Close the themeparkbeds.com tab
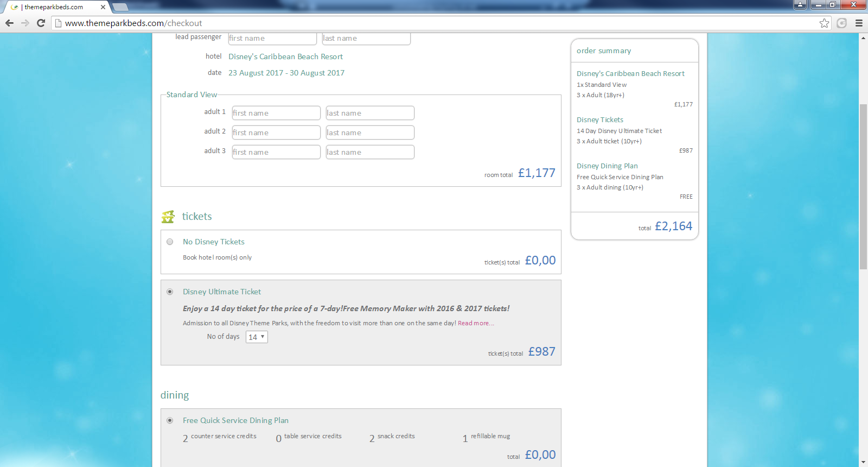 (103, 7)
